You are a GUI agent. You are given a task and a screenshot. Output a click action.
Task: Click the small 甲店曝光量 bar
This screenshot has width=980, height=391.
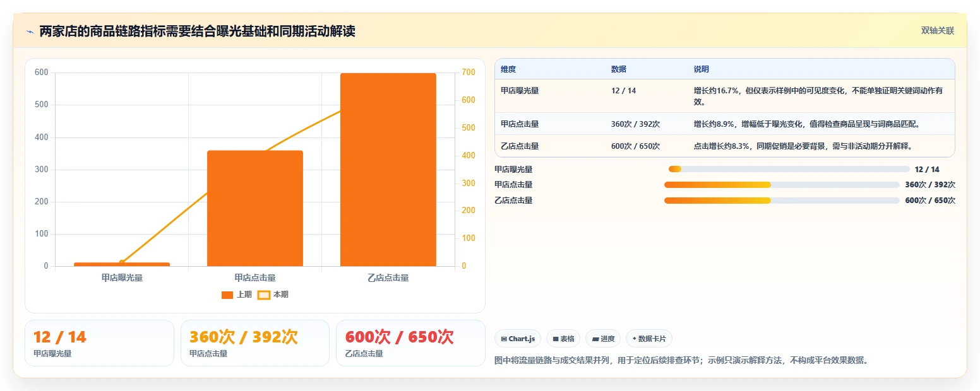tap(122, 264)
